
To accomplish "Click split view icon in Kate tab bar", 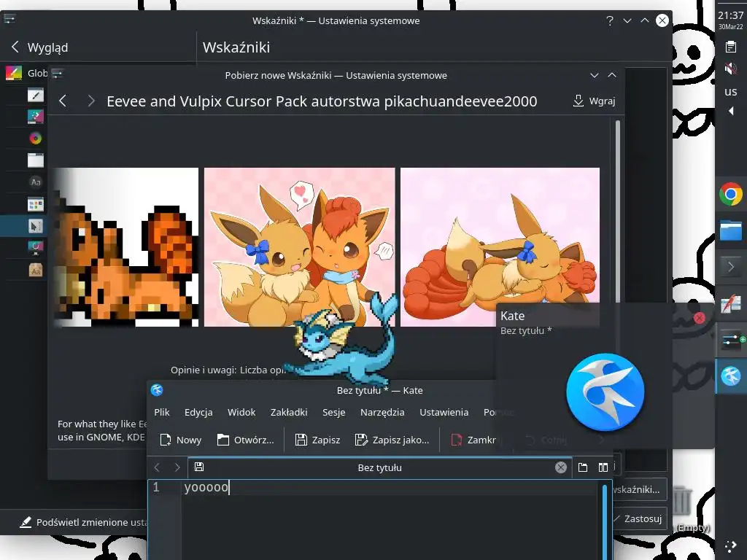I will click(x=603, y=467).
